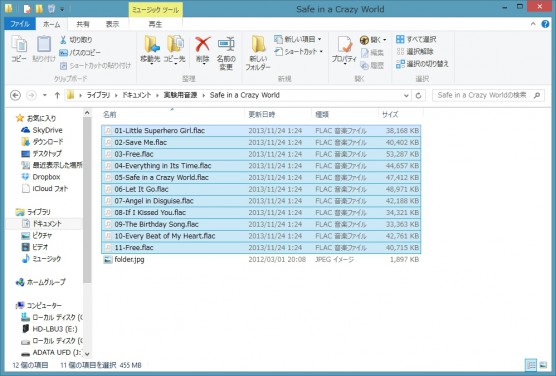Click the Cut (切り取り) scissors item

[x=76, y=40]
